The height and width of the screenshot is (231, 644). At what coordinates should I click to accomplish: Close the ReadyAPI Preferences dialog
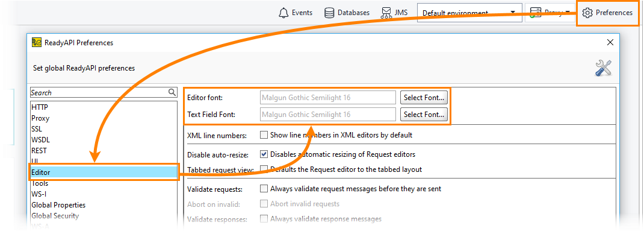610,42
